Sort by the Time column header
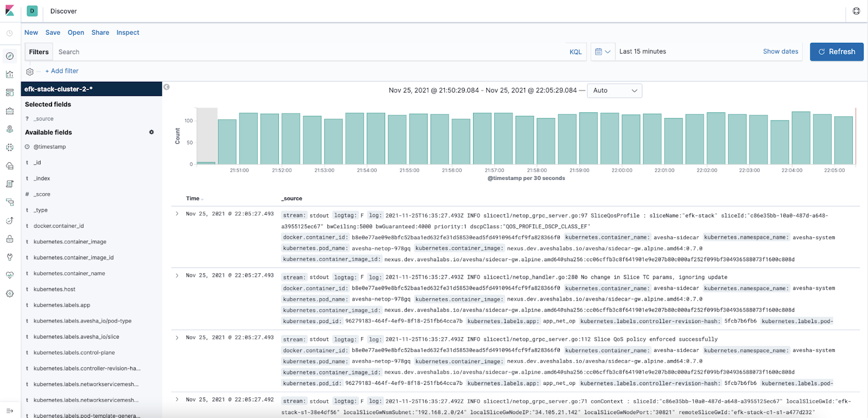 (x=193, y=198)
